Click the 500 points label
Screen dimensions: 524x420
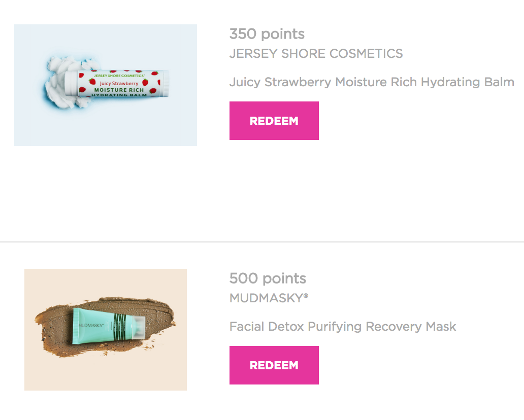coord(268,278)
